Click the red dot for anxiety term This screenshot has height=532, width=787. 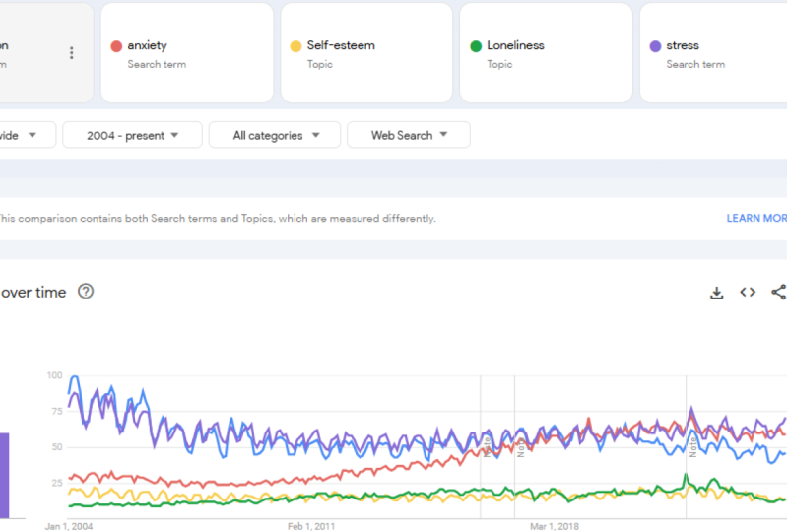pos(116,46)
